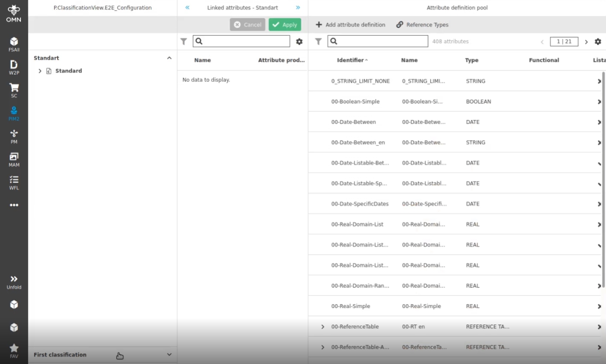This screenshot has height=364, width=606.
Task: Open the PM module icon
Action: [14, 136]
